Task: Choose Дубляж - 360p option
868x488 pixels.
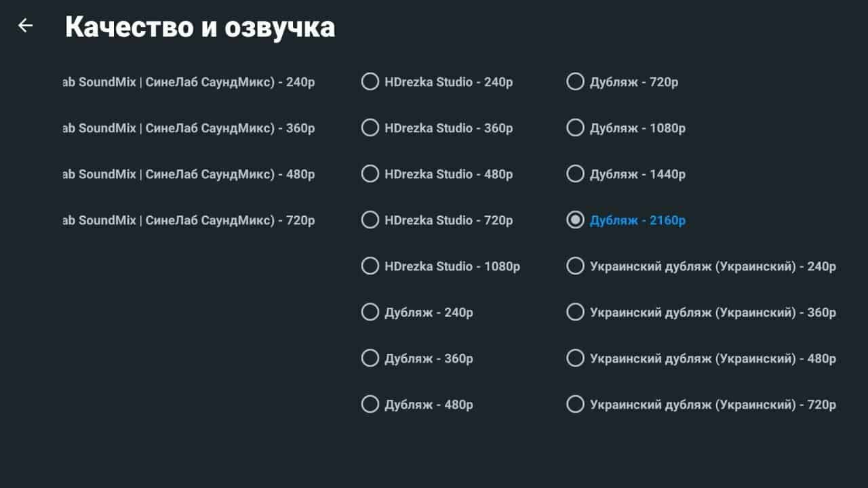Action: coord(370,359)
